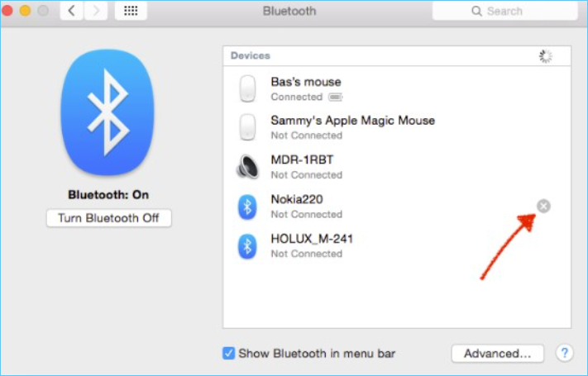This screenshot has width=588, height=376.
Task: Click Sammy's Apple Magic Mouse icon
Action: click(247, 127)
